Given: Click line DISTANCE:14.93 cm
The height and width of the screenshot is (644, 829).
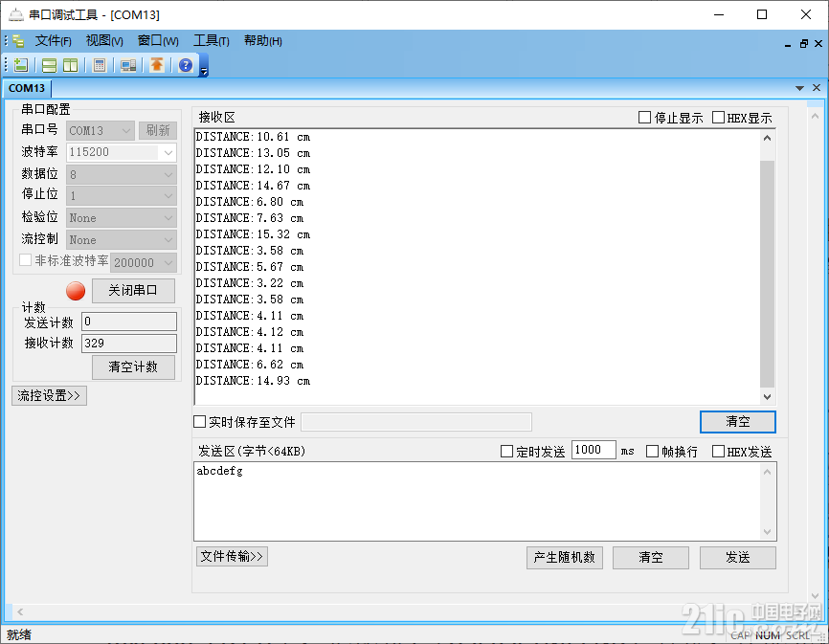Looking at the screenshot, I should [x=253, y=381].
